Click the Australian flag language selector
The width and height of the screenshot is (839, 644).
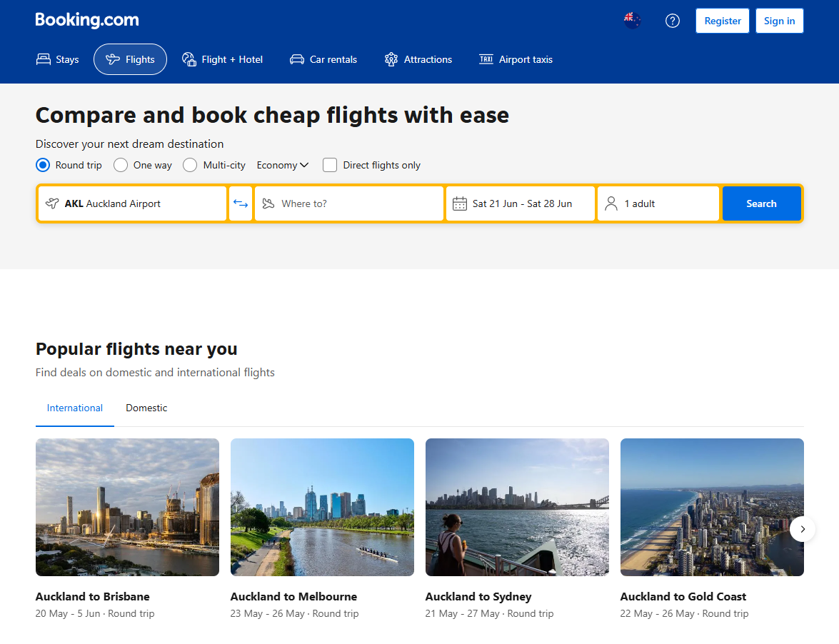[x=631, y=21]
